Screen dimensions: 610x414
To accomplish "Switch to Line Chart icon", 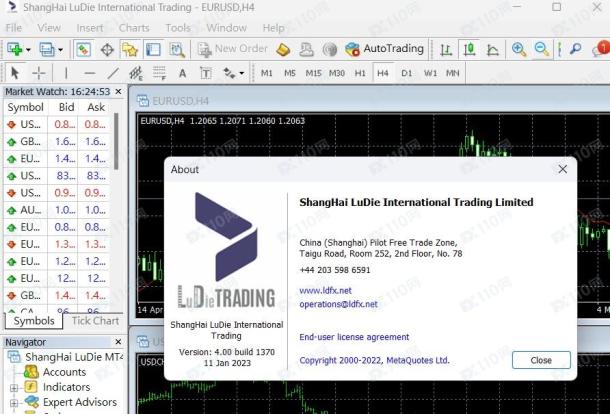I will [x=493, y=50].
